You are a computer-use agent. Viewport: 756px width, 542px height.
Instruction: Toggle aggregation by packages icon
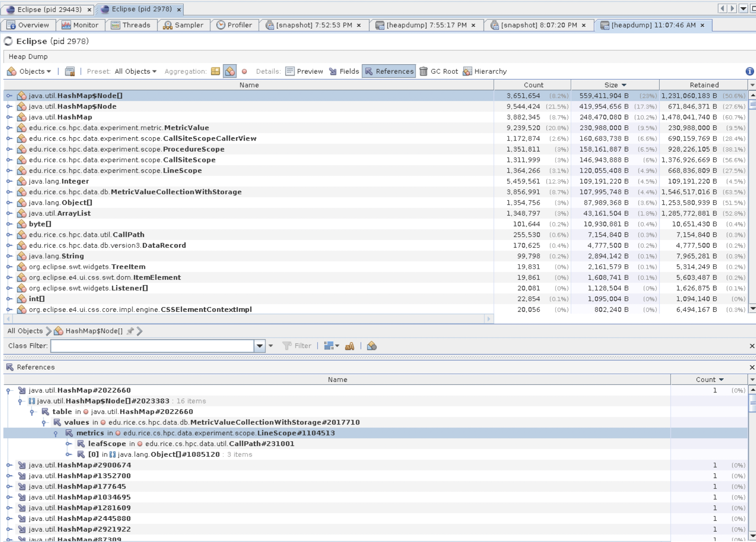pos(215,71)
